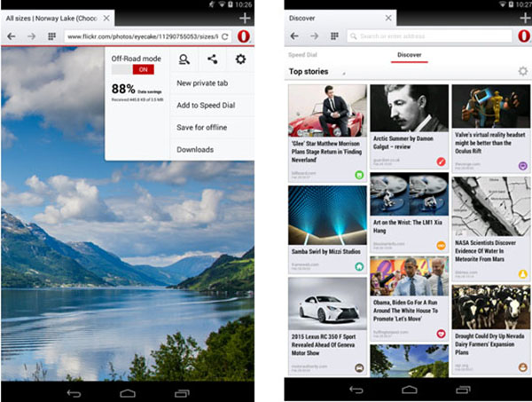
Task: Click the white Lexus car thumbnail
Action: coord(327,303)
